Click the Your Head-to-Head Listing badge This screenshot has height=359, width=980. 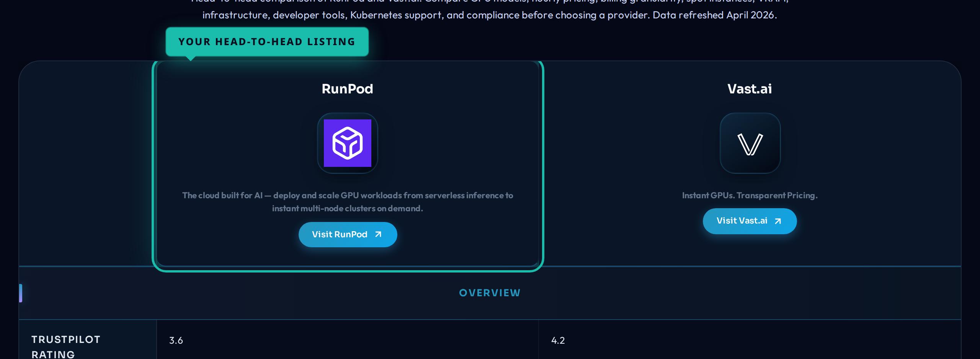(x=267, y=42)
